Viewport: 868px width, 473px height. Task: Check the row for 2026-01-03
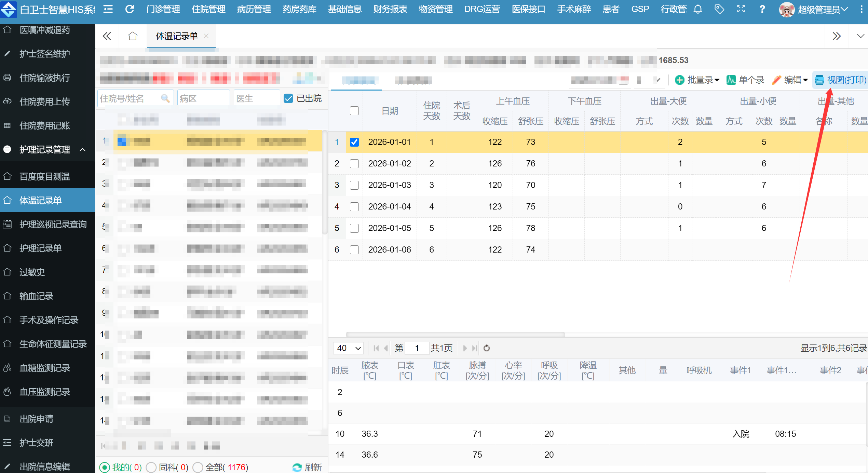[354, 185]
